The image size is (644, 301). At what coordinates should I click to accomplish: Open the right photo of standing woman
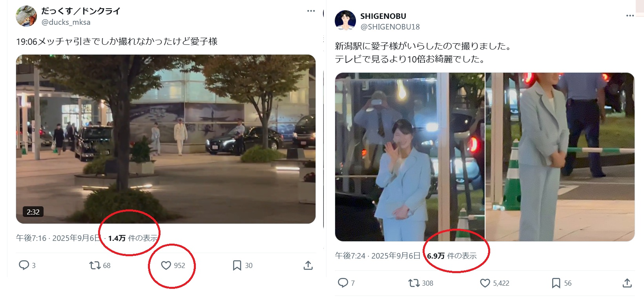click(x=560, y=157)
